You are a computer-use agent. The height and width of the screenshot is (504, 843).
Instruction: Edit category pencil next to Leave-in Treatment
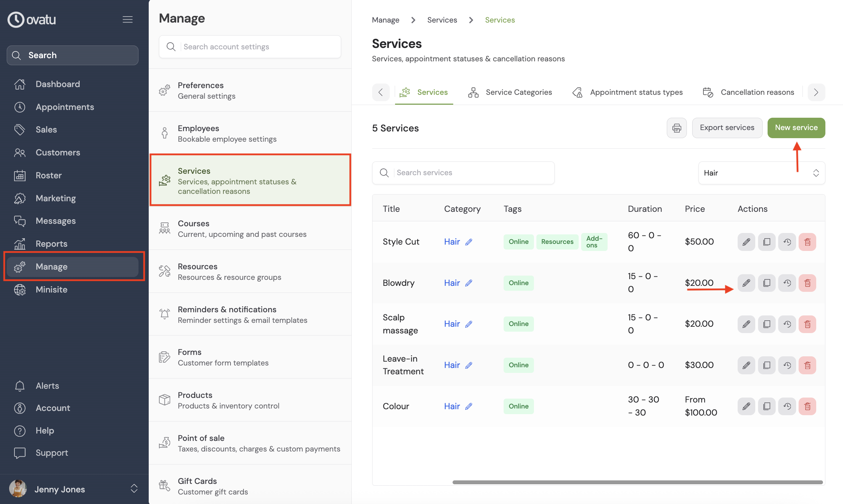(x=469, y=365)
